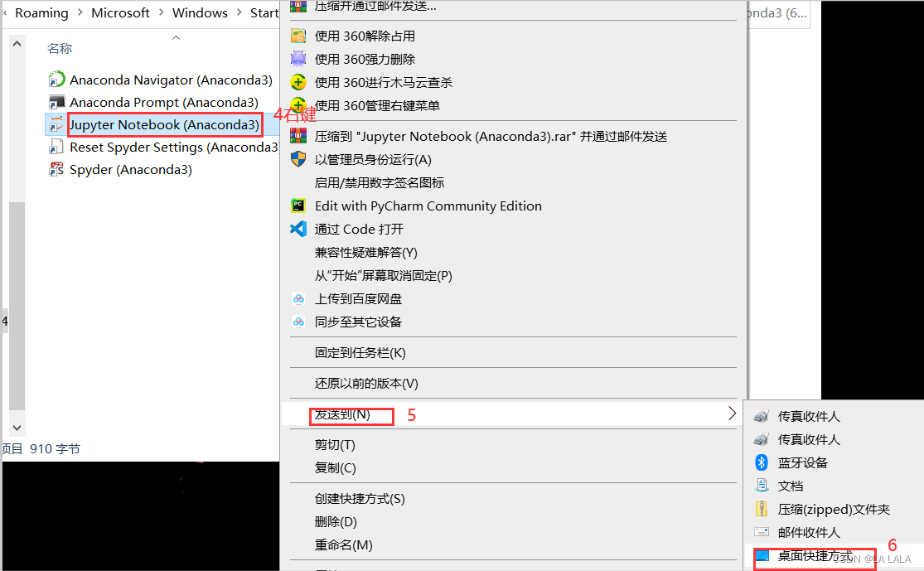Select the Jupyter Notebook (Anaconda3) file entry

pyautogui.click(x=164, y=125)
